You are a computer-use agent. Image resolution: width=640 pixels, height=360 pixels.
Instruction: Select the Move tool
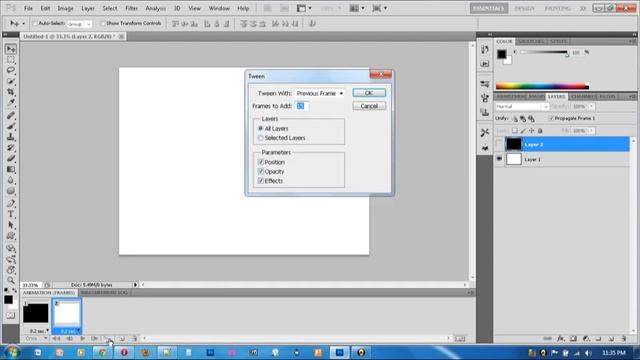pos(11,49)
